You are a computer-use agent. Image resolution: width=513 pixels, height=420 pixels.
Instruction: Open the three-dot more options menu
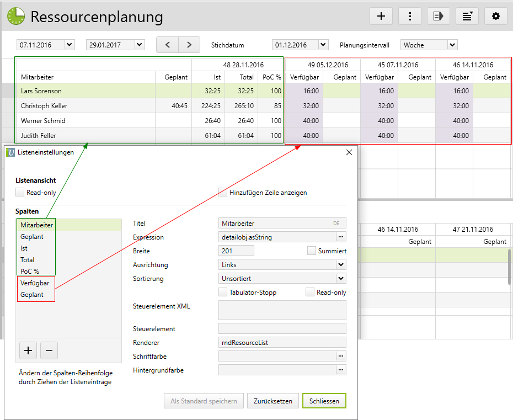click(410, 16)
